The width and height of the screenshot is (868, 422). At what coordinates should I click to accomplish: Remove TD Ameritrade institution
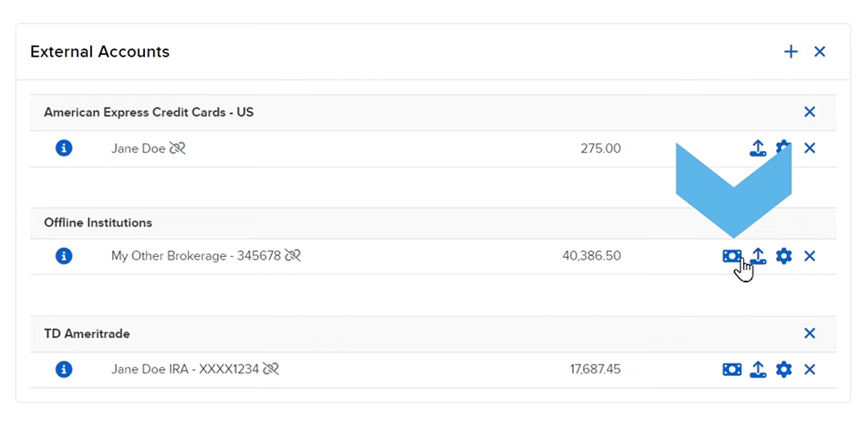coord(810,333)
